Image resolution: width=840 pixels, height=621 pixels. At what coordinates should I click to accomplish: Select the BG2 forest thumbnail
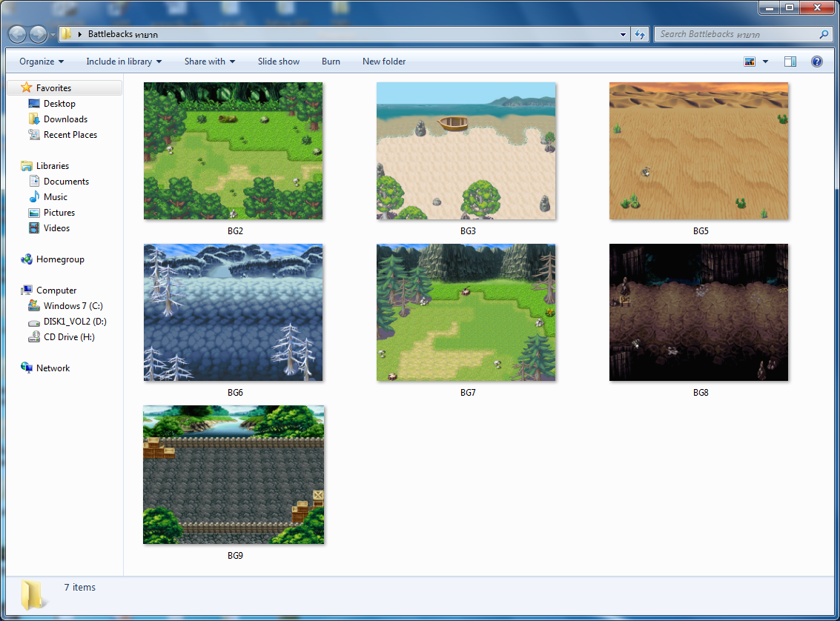coord(233,150)
